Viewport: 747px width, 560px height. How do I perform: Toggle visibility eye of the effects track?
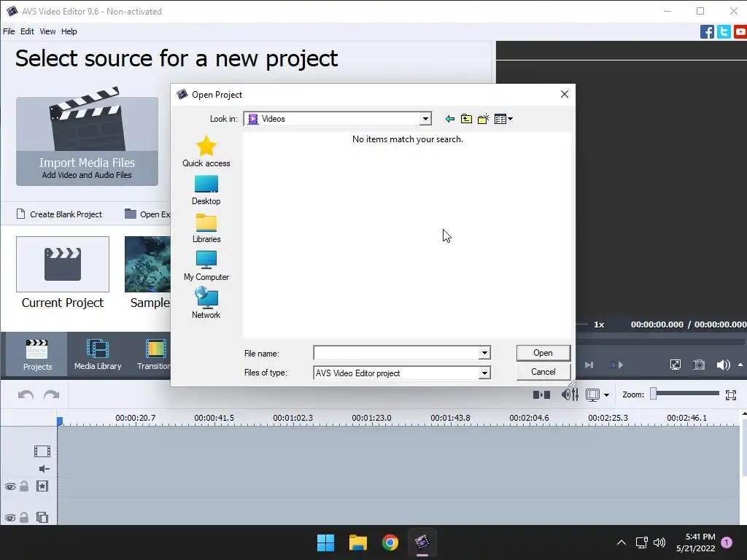(x=10, y=486)
